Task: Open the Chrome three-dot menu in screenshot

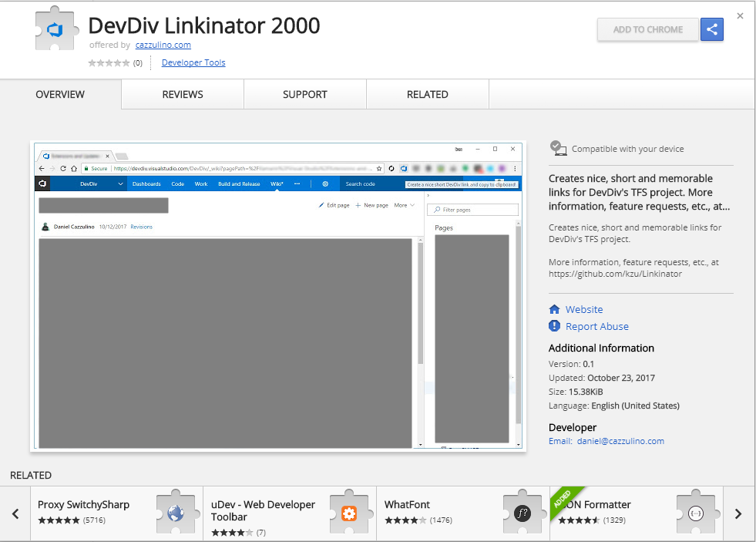Action: click(x=515, y=169)
